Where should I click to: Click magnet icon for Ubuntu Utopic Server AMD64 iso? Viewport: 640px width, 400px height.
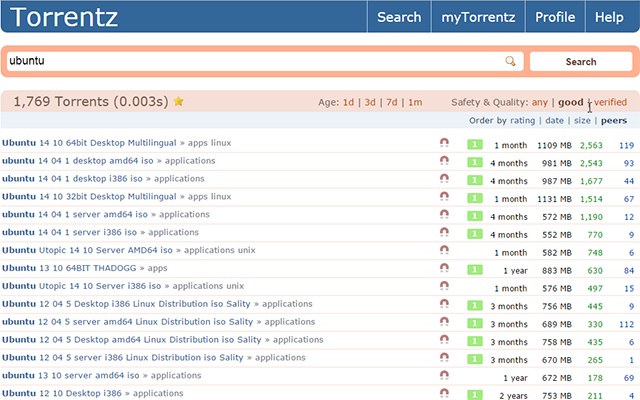[x=444, y=250]
